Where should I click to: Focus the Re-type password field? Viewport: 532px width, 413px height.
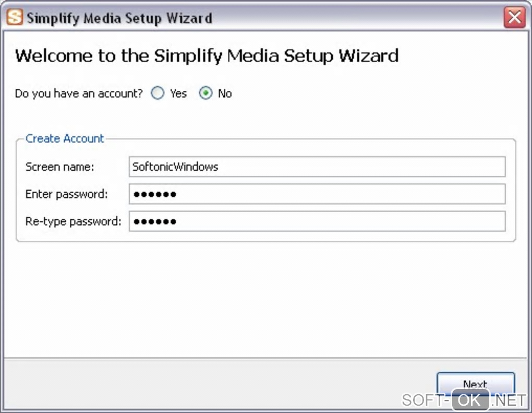point(317,221)
